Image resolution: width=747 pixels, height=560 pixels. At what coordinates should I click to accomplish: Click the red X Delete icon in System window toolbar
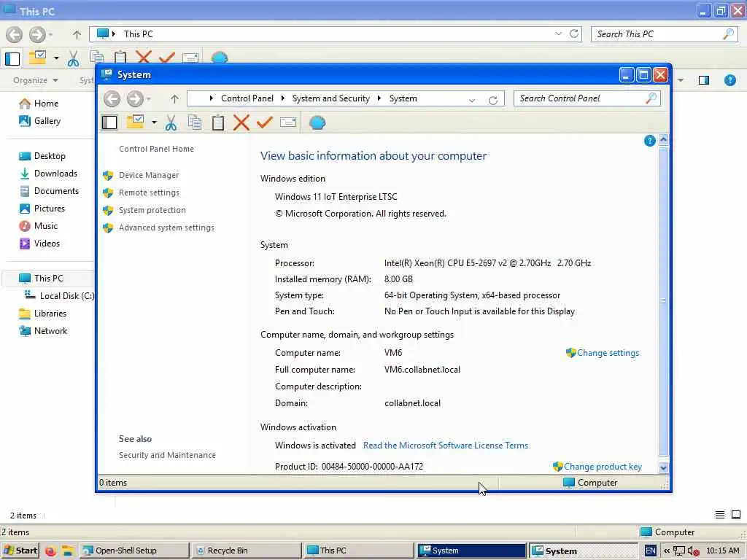pyautogui.click(x=241, y=122)
